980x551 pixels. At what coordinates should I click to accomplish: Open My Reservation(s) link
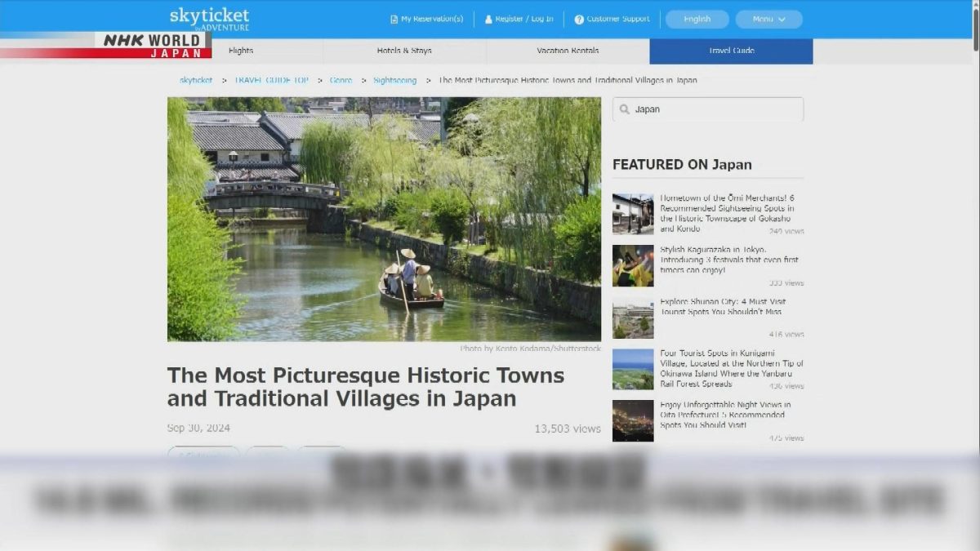[432, 19]
